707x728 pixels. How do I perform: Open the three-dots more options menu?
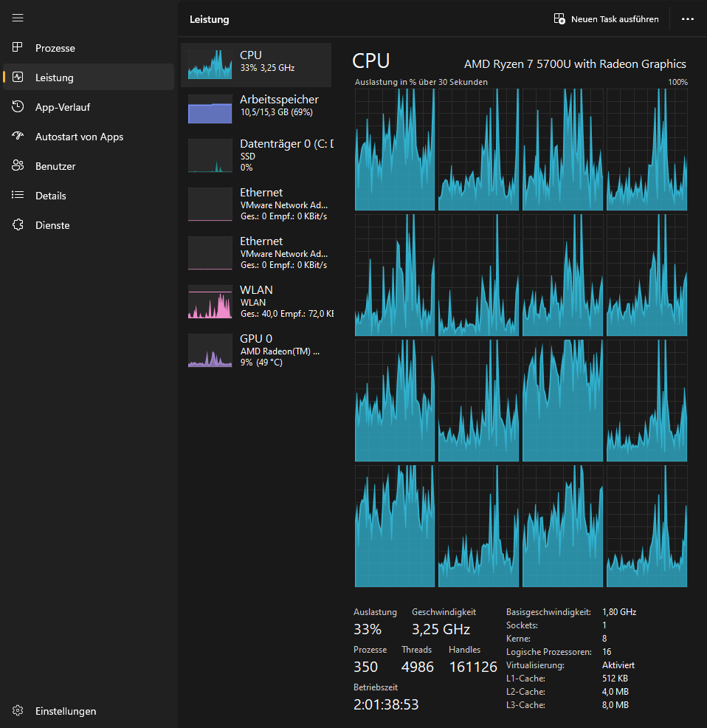pyautogui.click(x=688, y=19)
